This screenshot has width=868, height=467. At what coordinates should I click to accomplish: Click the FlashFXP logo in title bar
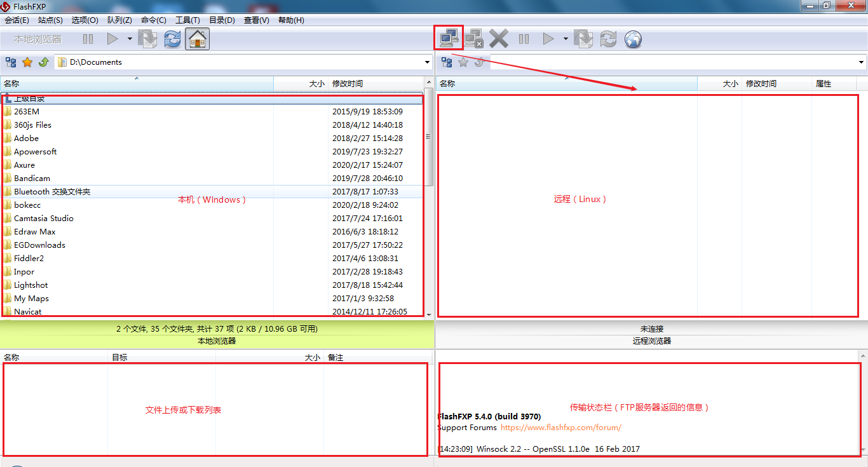6,6
